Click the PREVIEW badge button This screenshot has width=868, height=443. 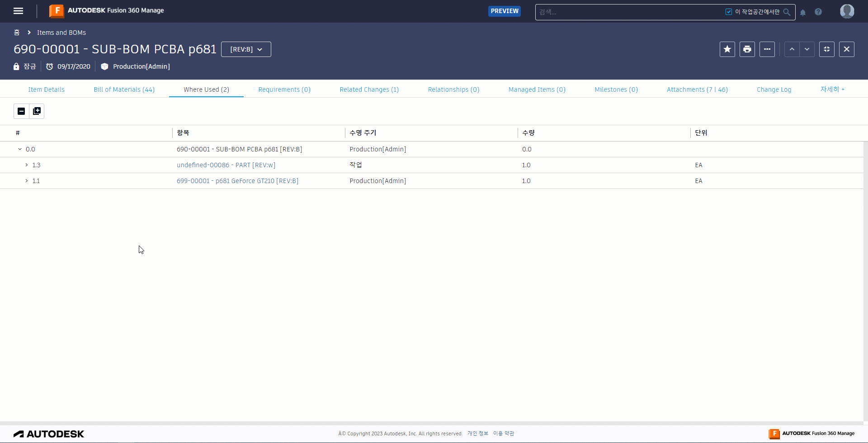[505, 11]
